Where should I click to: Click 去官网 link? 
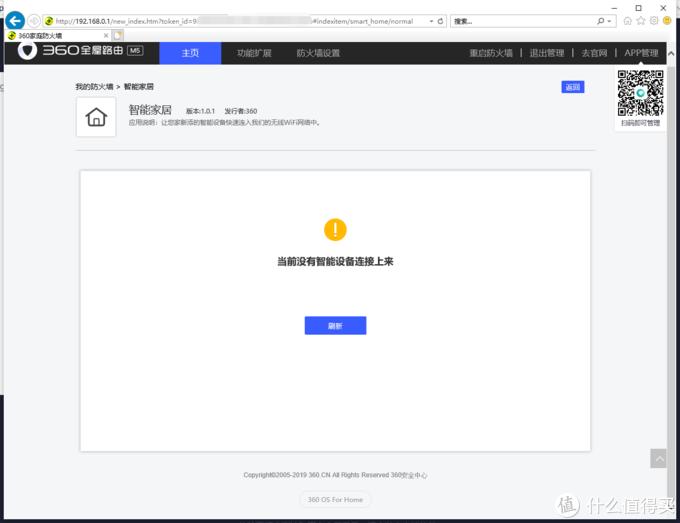(594, 53)
